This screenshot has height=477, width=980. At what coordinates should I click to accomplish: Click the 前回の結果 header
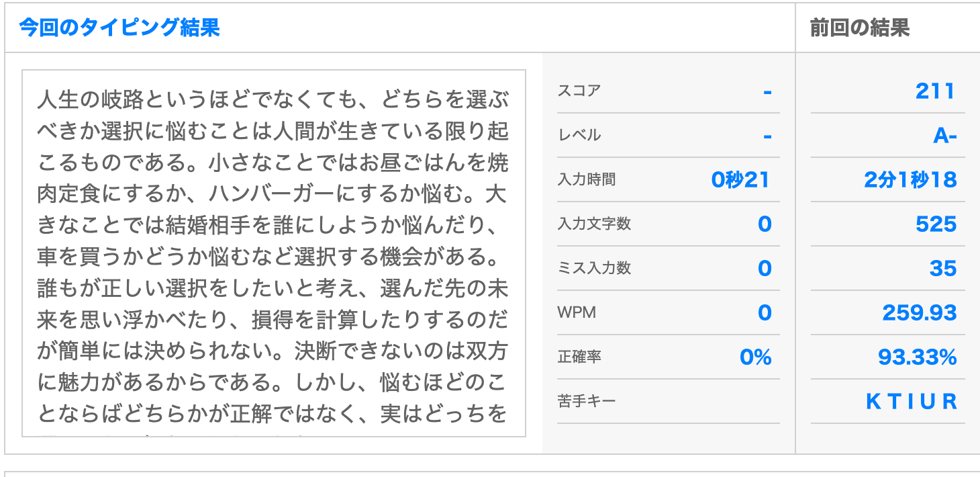click(860, 28)
